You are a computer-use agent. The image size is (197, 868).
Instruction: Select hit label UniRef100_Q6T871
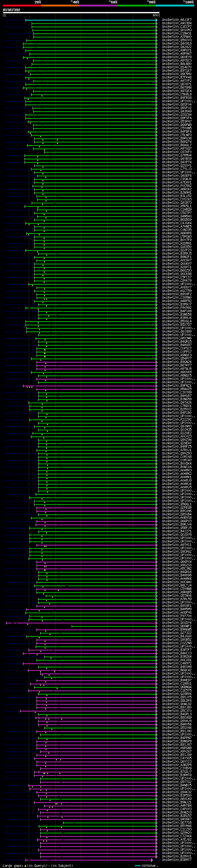point(177,84)
